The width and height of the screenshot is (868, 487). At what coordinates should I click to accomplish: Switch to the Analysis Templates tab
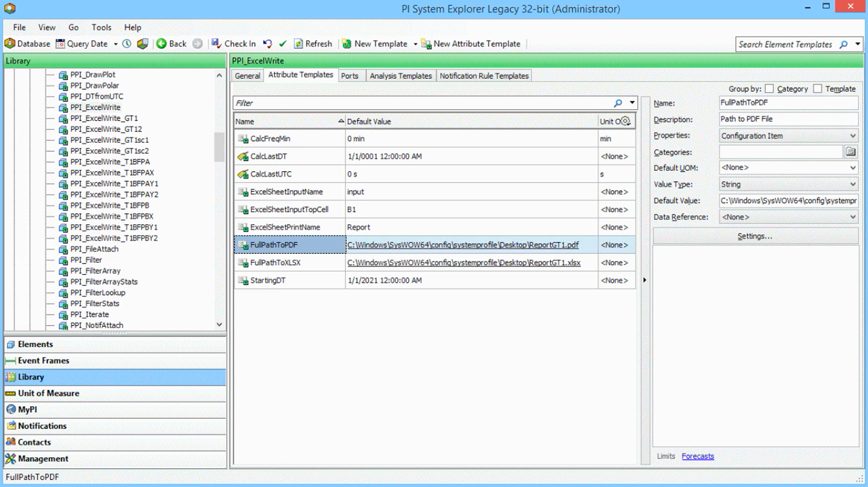pyautogui.click(x=400, y=76)
